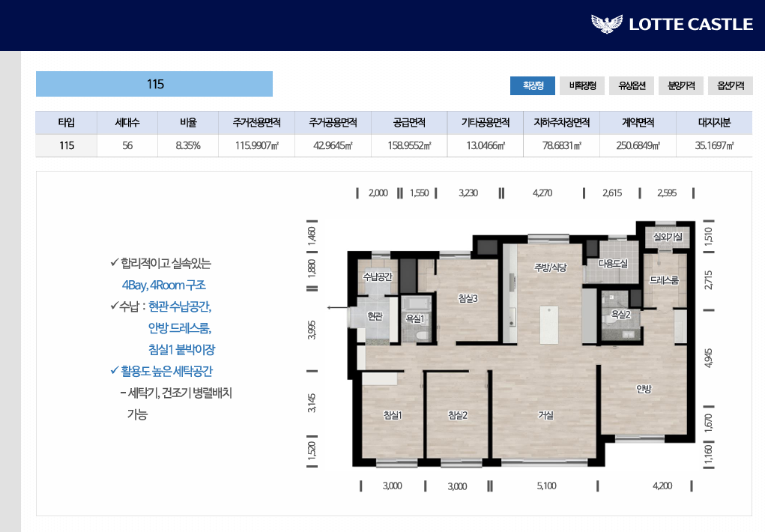This screenshot has height=532, width=765.
Task: Click the 56 households value
Action: 127,145
